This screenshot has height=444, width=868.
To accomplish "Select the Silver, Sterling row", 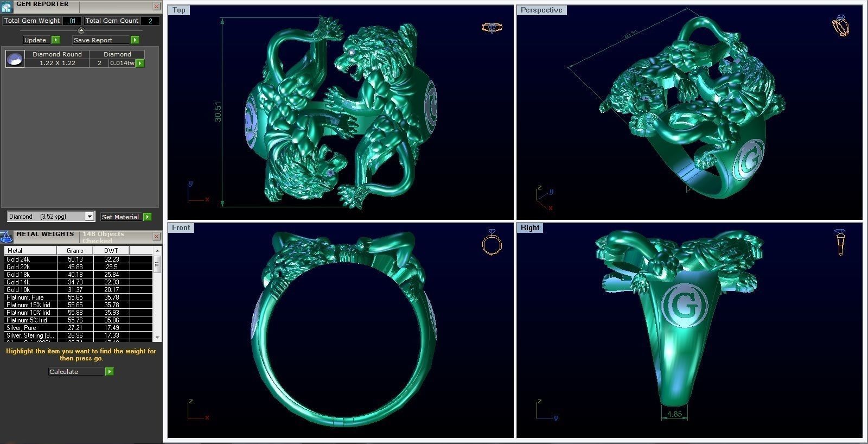I will tap(79, 335).
